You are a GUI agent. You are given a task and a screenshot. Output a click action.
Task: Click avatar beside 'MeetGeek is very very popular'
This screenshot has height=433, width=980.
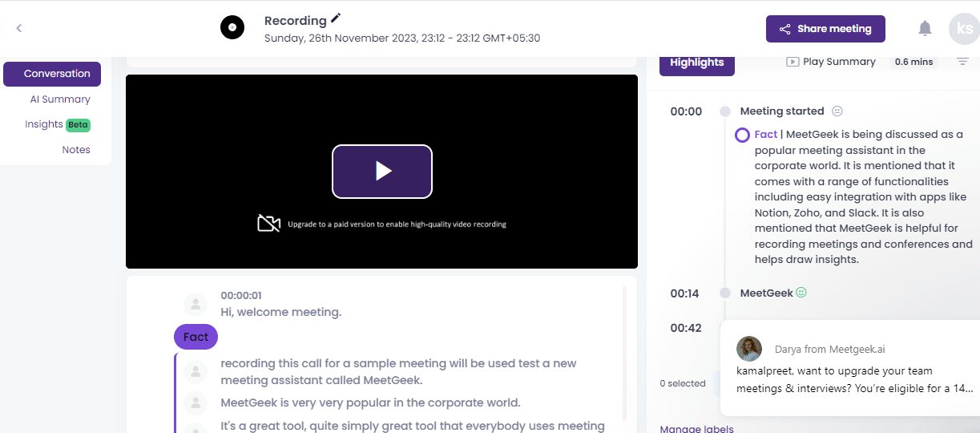(196, 403)
